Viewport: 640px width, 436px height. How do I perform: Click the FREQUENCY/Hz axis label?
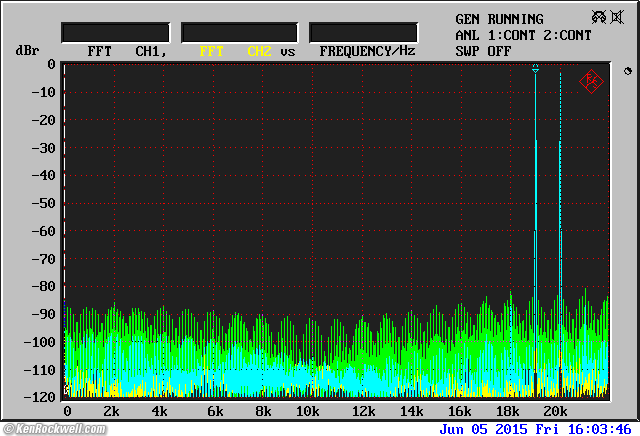(x=367, y=50)
